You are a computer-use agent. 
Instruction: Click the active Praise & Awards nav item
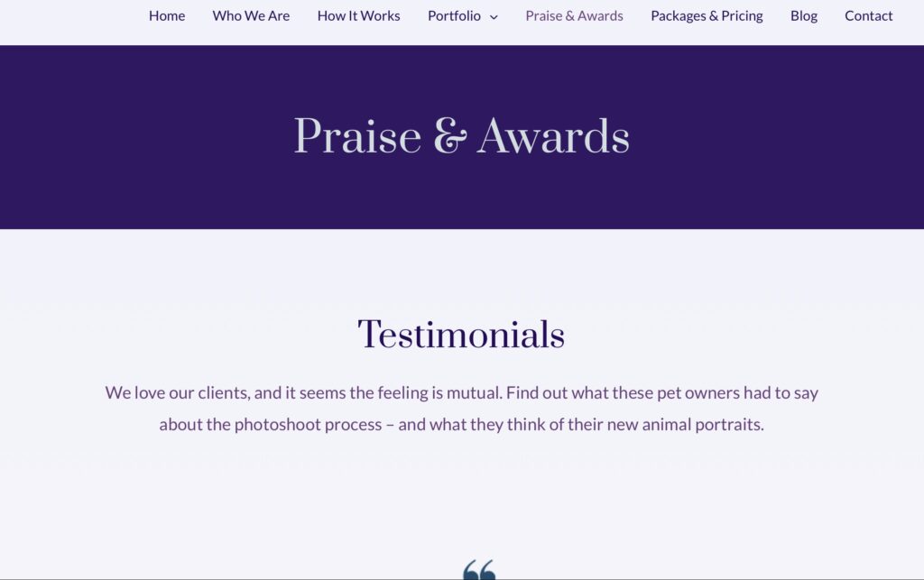click(574, 16)
